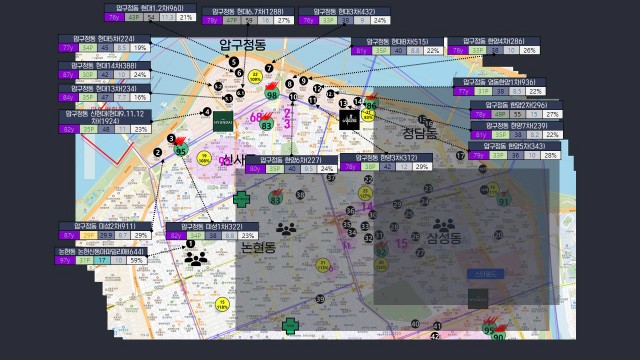Click the 논현동 논현신동아파밀리에(644) label
This screenshot has height=360, width=640.
[102, 251]
